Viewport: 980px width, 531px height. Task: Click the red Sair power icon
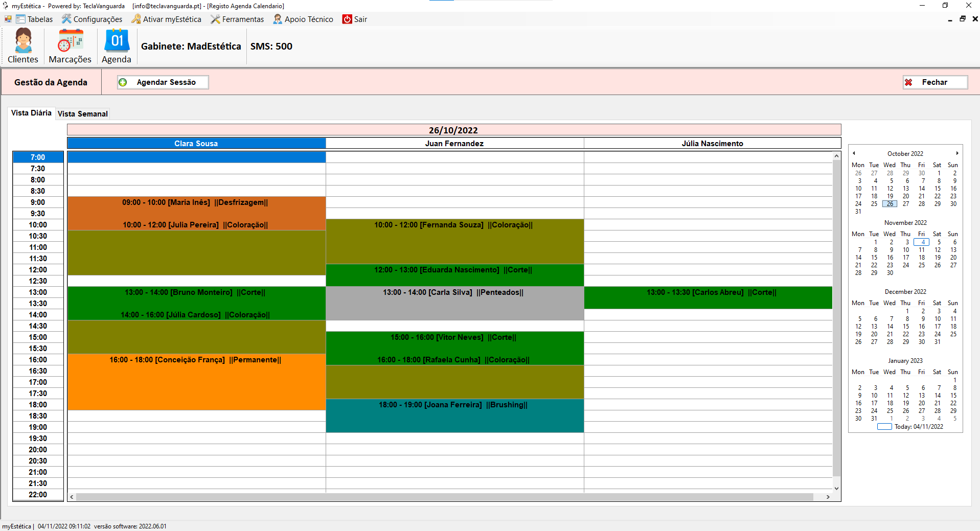tap(347, 19)
